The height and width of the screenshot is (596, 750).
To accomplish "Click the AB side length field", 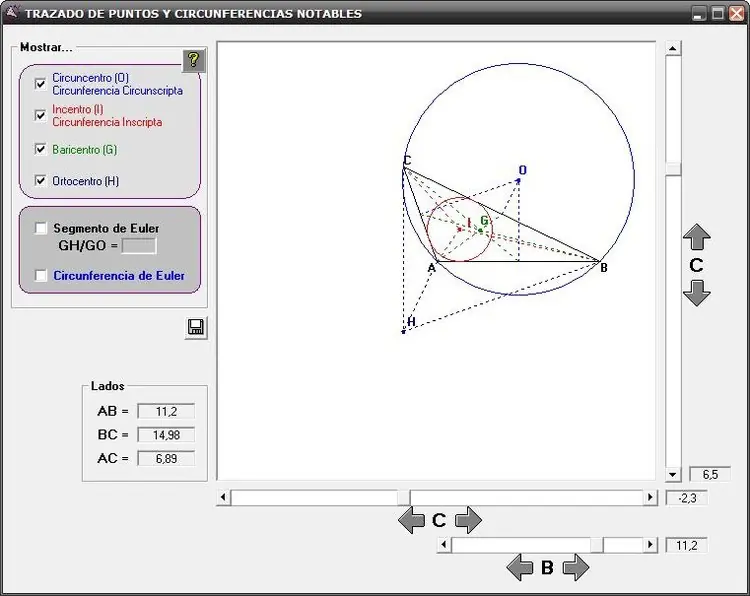I will click(x=166, y=411).
